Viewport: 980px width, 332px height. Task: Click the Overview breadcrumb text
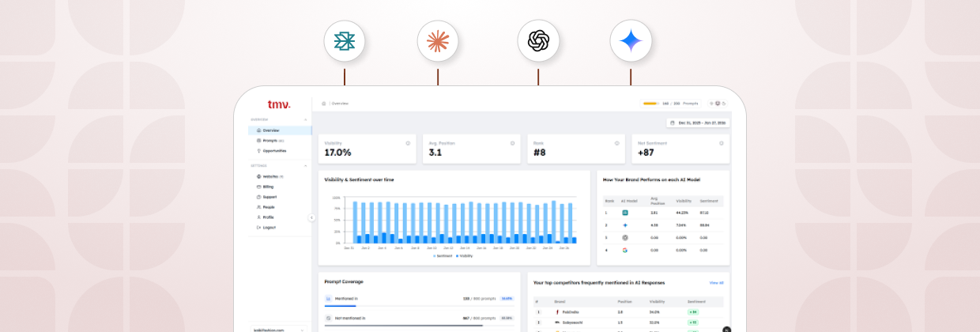pos(340,104)
